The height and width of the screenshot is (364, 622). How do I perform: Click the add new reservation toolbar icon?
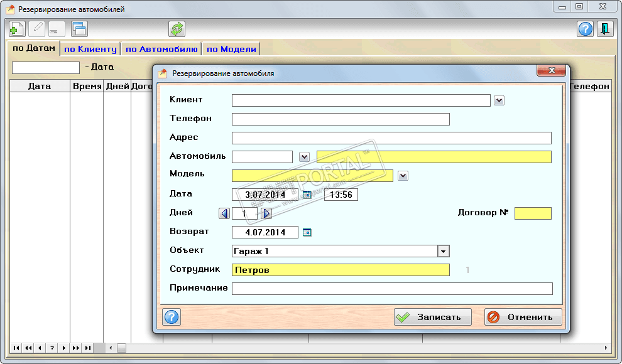click(17, 29)
